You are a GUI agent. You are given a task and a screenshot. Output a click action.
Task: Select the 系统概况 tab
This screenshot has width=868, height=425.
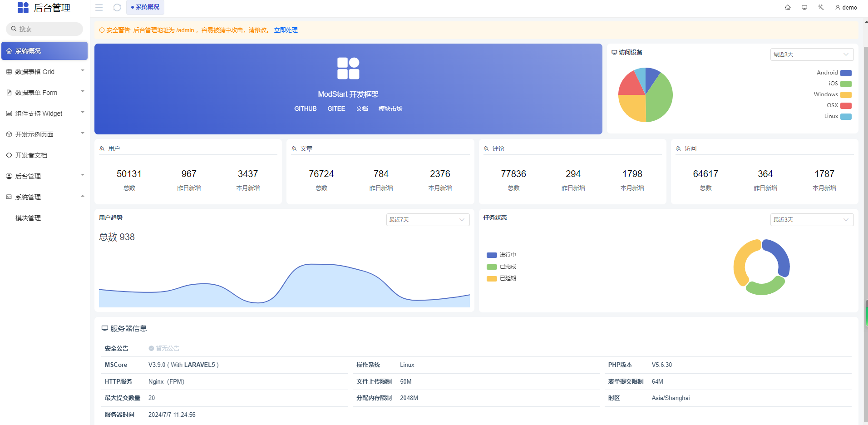click(x=145, y=7)
